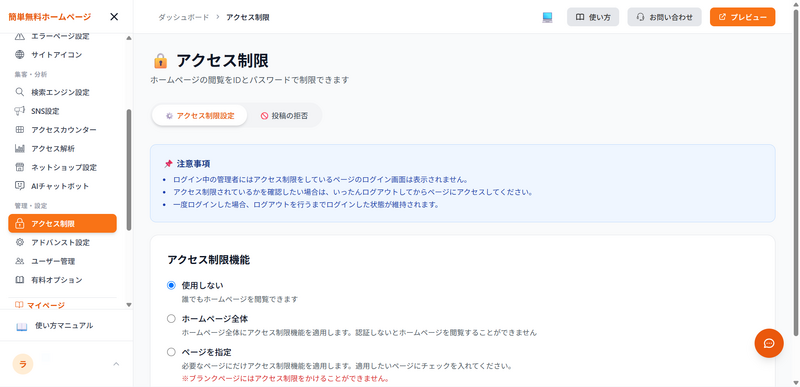Click the 使い方 button in the header

593,17
